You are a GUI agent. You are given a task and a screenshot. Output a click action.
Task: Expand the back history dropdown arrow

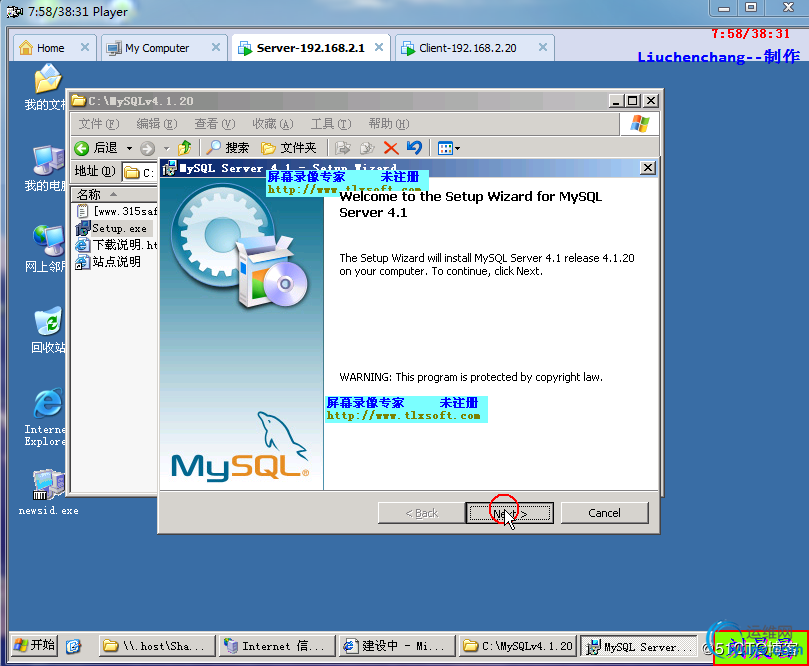[x=130, y=149]
